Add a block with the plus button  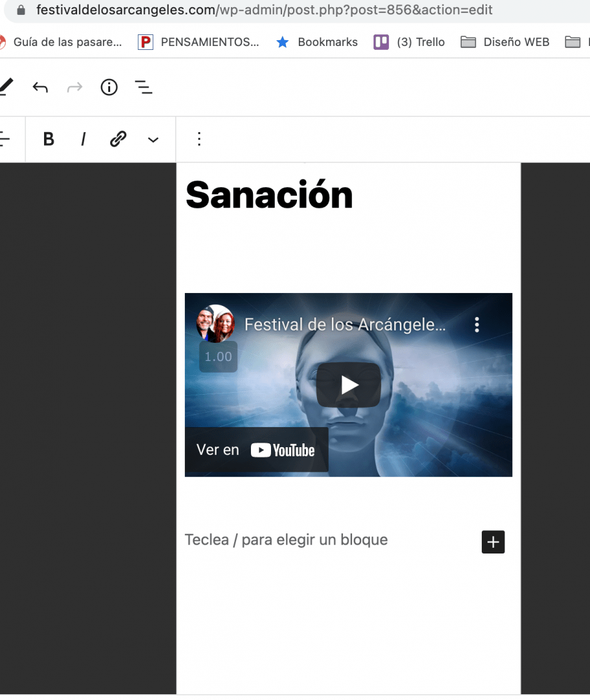493,542
